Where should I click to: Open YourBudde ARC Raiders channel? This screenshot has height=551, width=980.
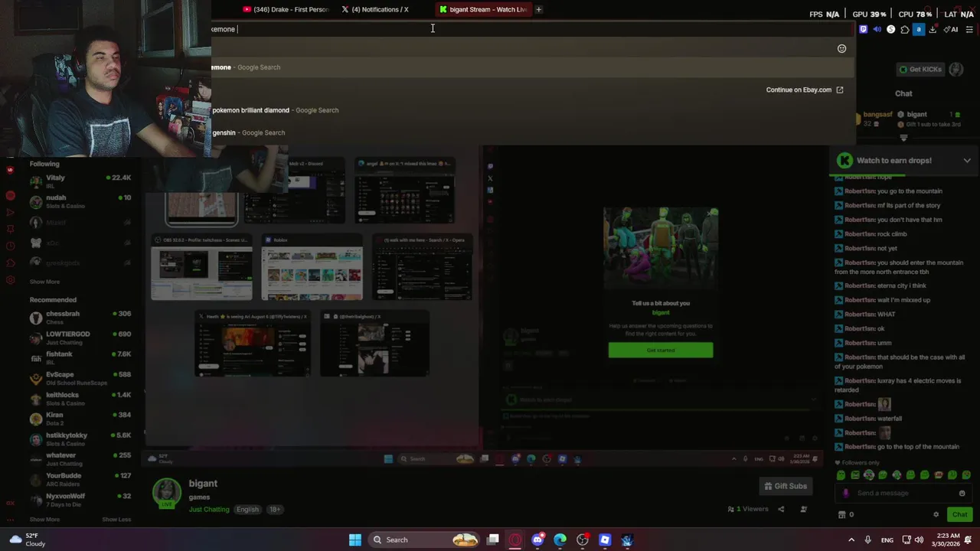[80, 479]
